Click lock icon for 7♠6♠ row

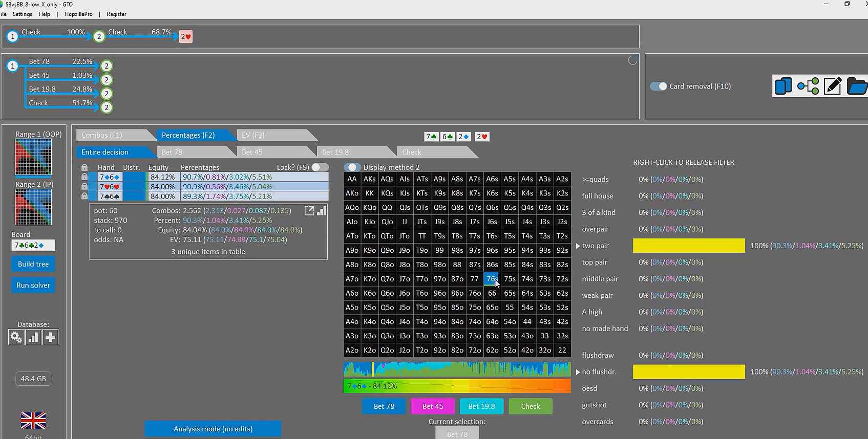[x=84, y=196]
